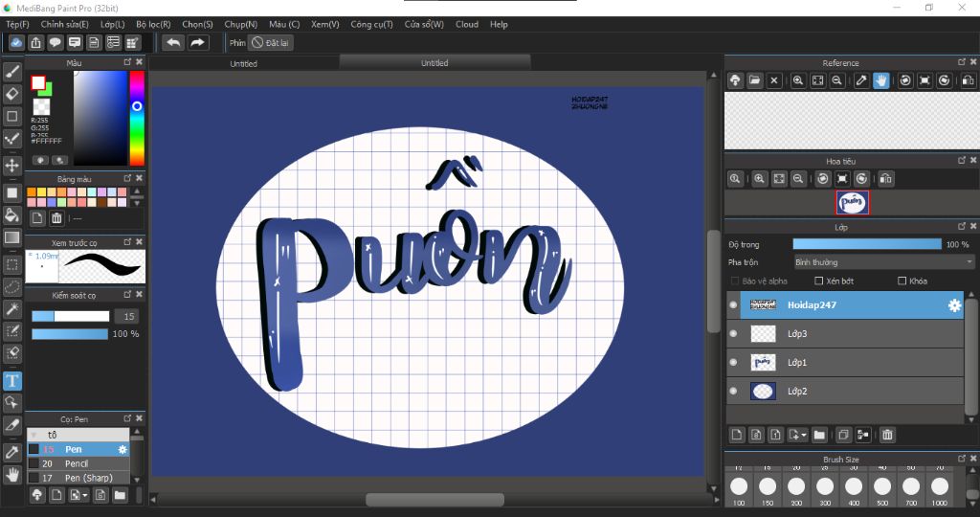Screen dimensions: 980x517
Task: Create a new layer in Lớp panel
Action: [x=737, y=435]
